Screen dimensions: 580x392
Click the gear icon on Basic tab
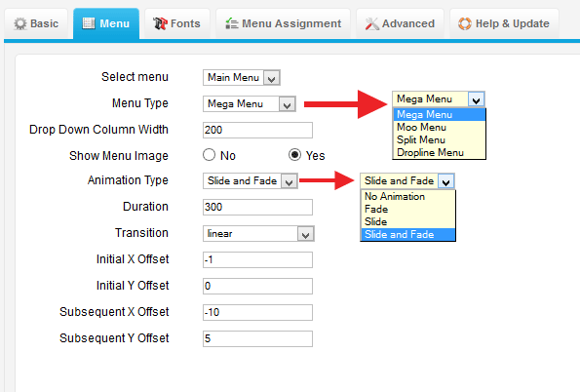19,23
